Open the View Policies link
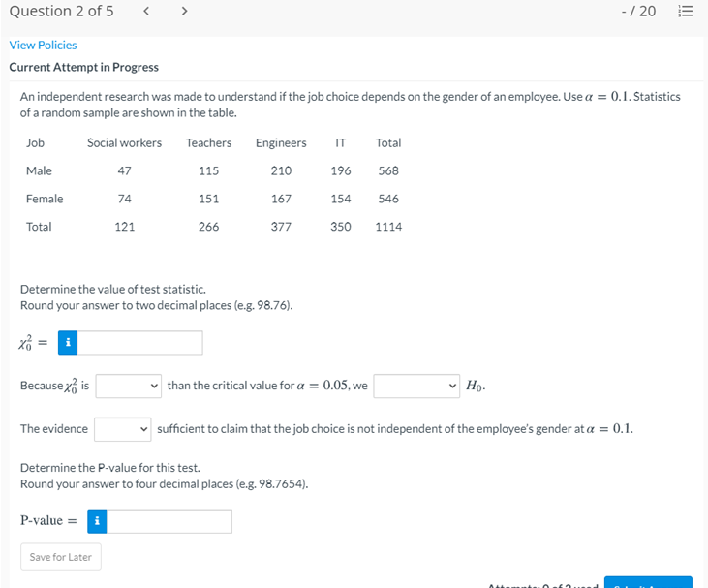 [x=43, y=46]
